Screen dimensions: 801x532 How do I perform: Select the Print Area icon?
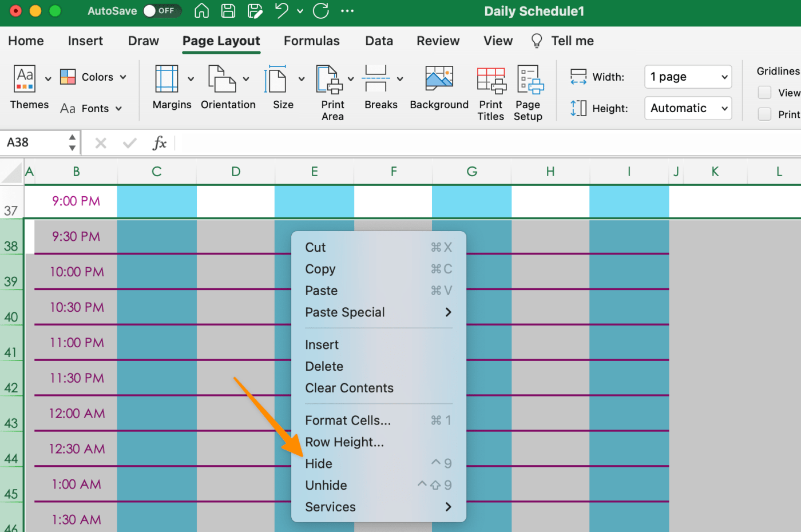(x=330, y=79)
